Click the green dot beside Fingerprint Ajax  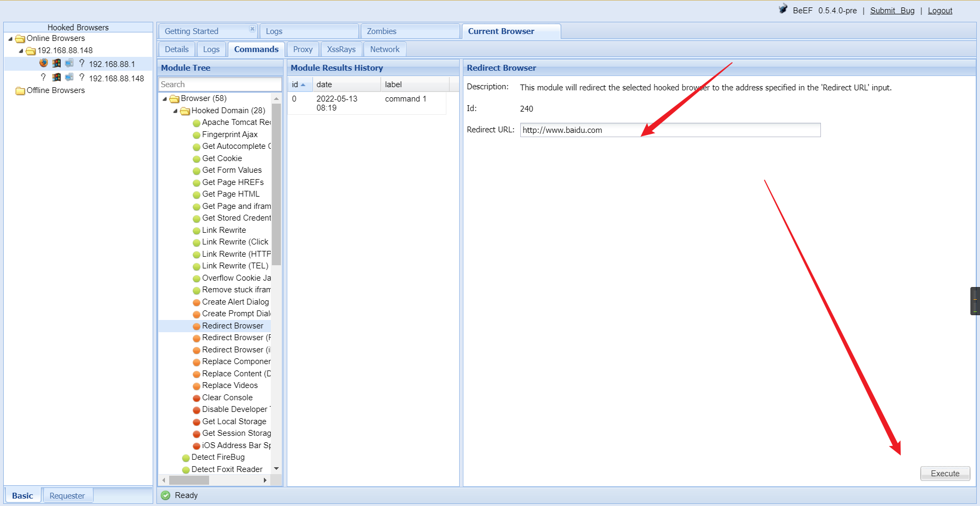pyautogui.click(x=196, y=135)
